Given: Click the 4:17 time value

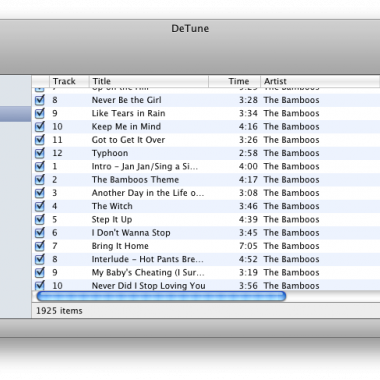Looking at the screenshot, I should click(248, 180).
